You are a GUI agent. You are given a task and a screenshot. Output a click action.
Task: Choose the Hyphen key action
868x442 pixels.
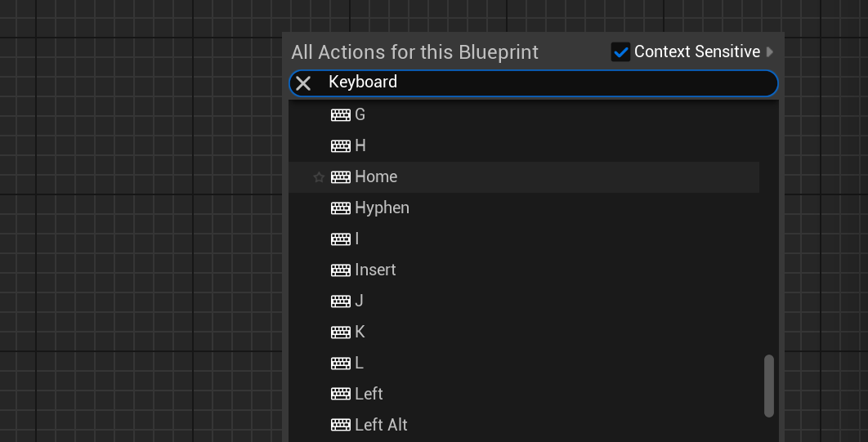pos(382,208)
